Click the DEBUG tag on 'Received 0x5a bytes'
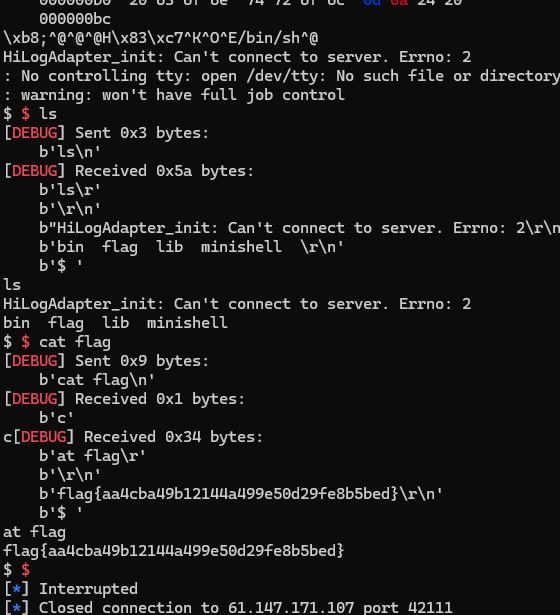This screenshot has height=615, width=560. click(x=35, y=171)
